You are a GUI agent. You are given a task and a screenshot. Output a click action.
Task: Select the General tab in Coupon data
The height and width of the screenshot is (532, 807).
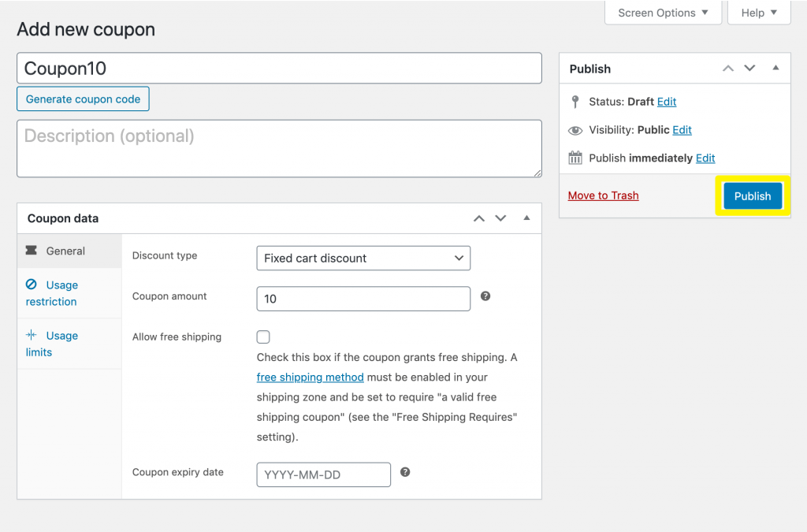[x=69, y=251]
